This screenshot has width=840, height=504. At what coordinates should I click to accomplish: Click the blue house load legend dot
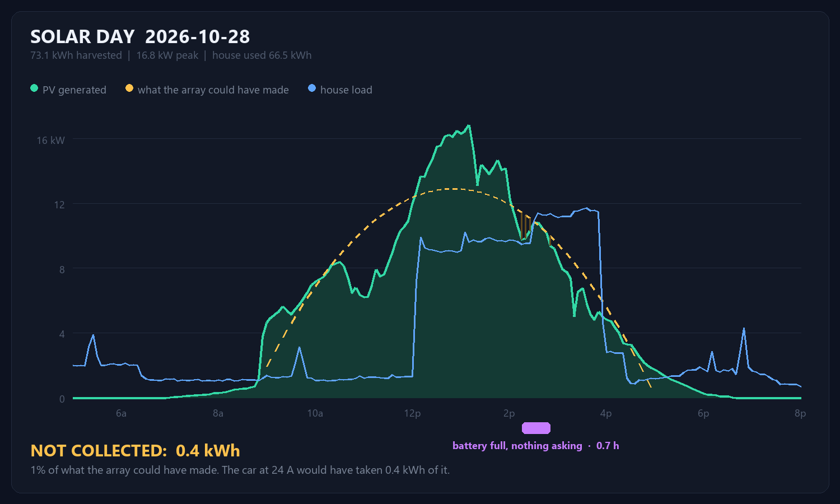[312, 88]
